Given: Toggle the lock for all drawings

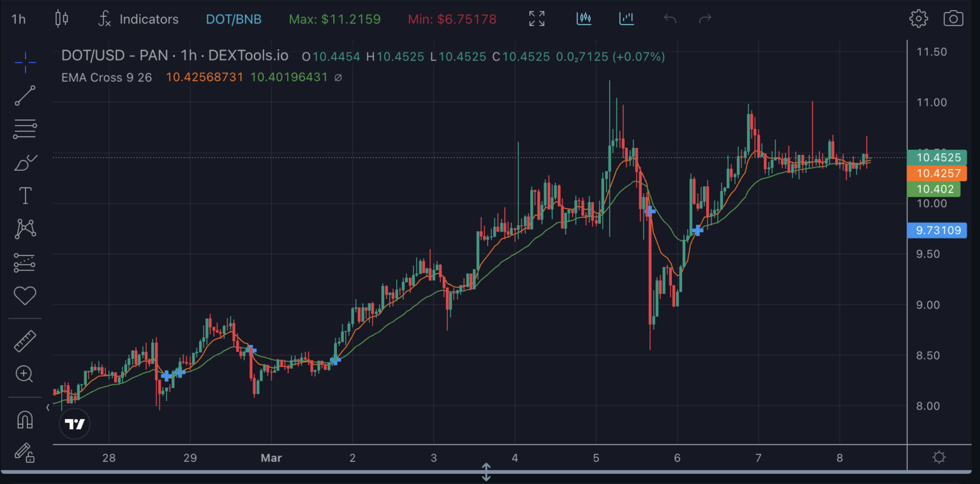Looking at the screenshot, I should coord(24,454).
